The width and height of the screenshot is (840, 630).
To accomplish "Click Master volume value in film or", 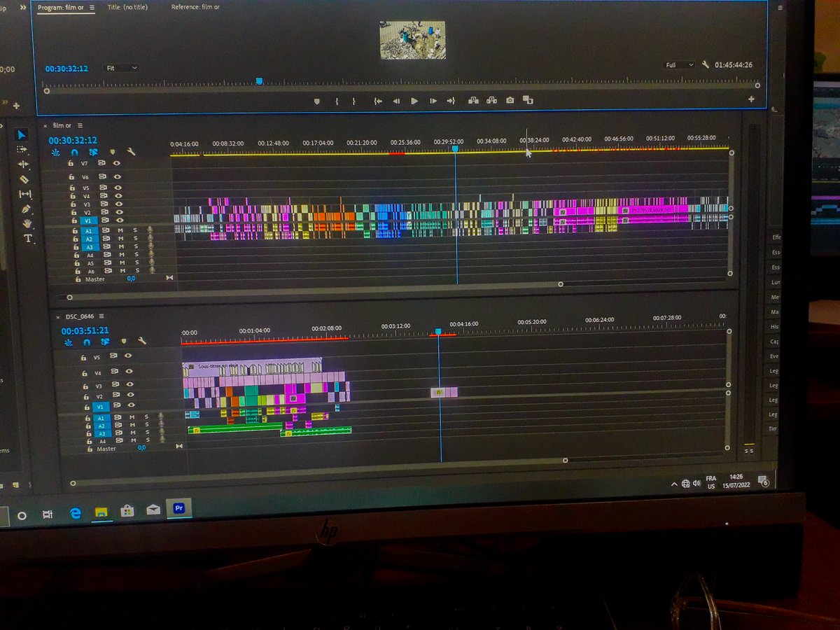I will tap(131, 279).
